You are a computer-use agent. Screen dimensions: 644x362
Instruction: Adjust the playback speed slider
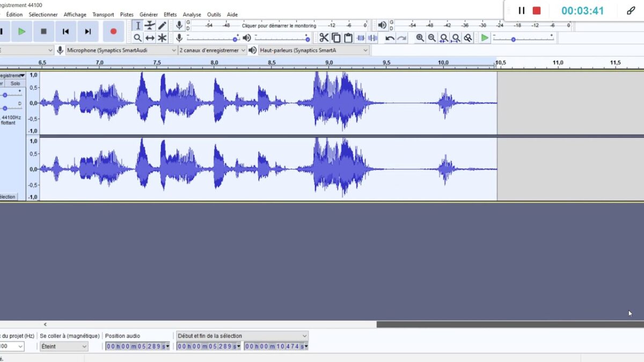coord(523,39)
